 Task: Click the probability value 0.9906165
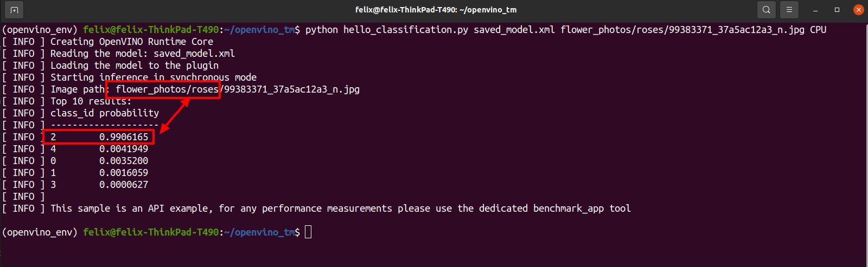pos(124,137)
